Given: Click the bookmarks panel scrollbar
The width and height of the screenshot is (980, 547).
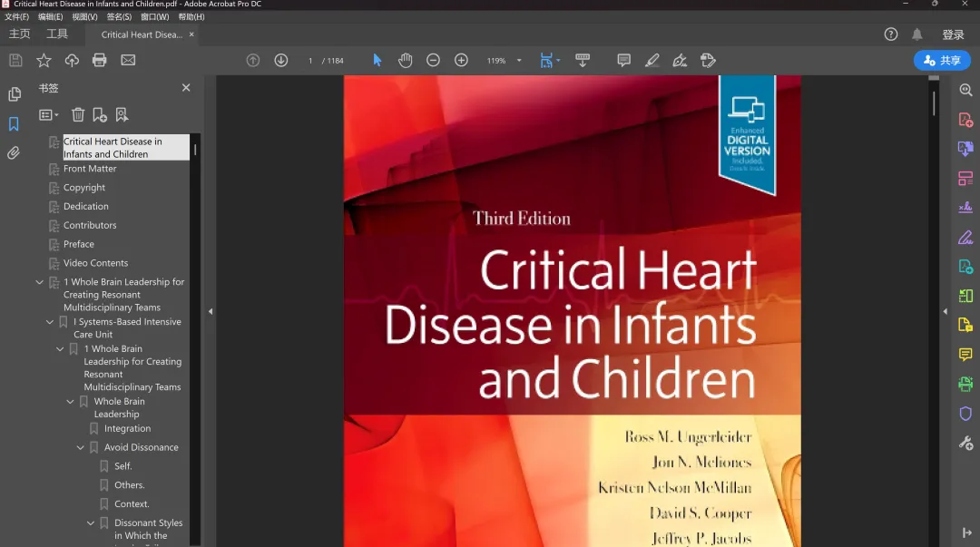Looking at the screenshot, I should click(195, 150).
